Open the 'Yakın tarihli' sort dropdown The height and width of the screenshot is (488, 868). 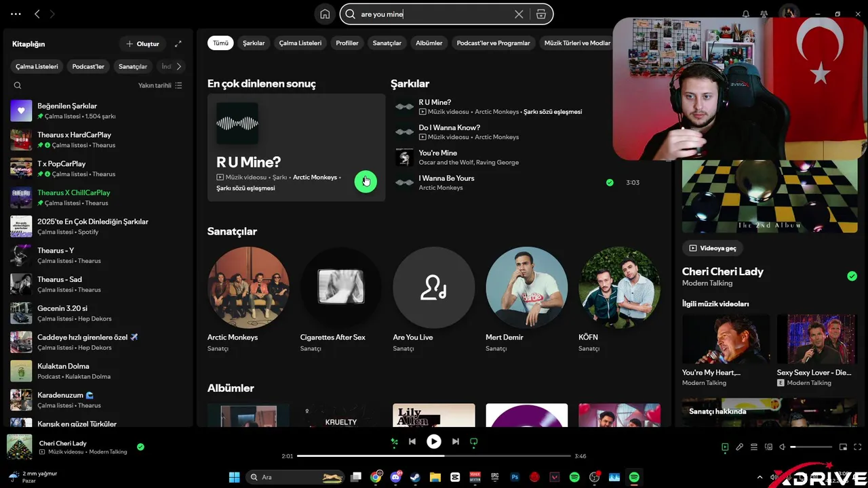(x=160, y=85)
